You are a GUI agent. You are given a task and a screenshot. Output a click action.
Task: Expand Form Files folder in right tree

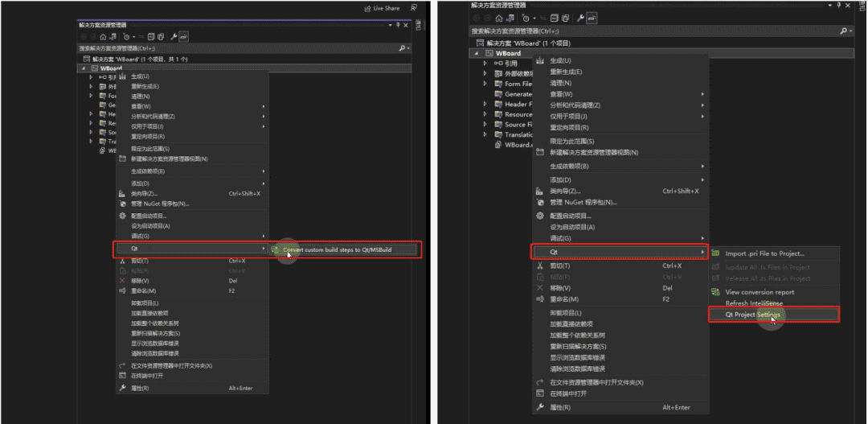point(485,84)
